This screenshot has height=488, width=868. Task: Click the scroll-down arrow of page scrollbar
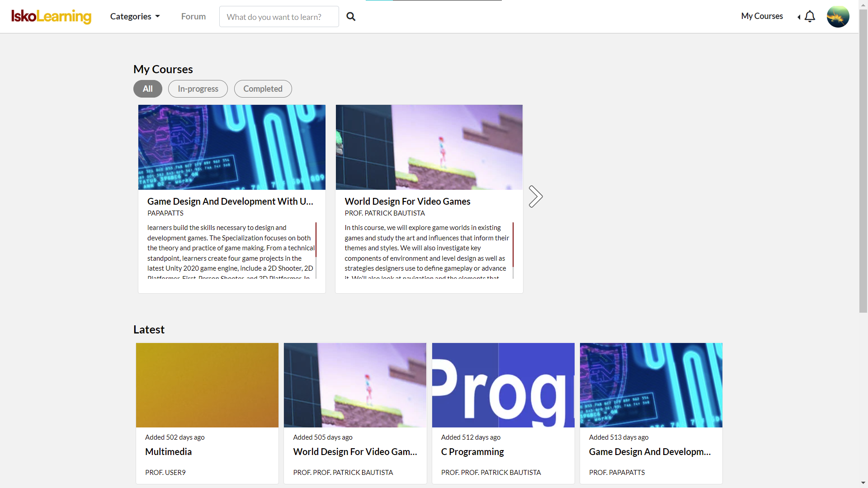click(x=863, y=483)
